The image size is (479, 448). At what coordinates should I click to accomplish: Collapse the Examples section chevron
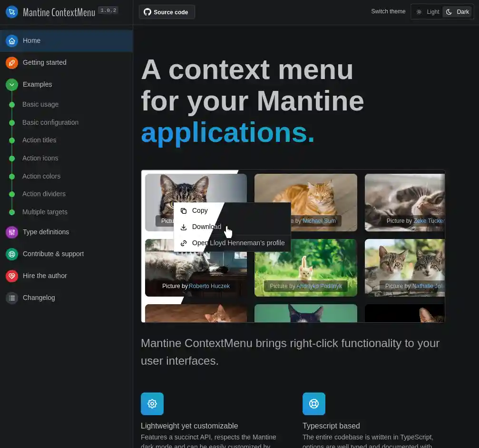[11, 84]
